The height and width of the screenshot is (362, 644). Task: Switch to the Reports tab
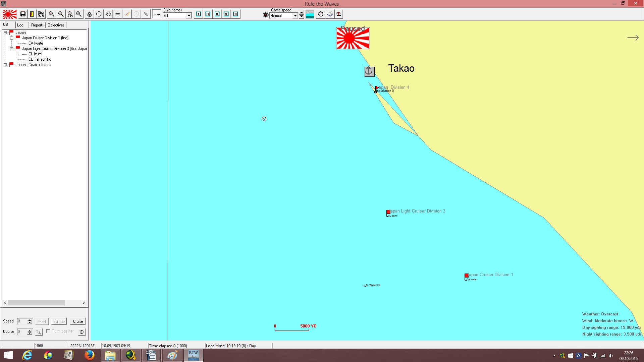[37, 25]
